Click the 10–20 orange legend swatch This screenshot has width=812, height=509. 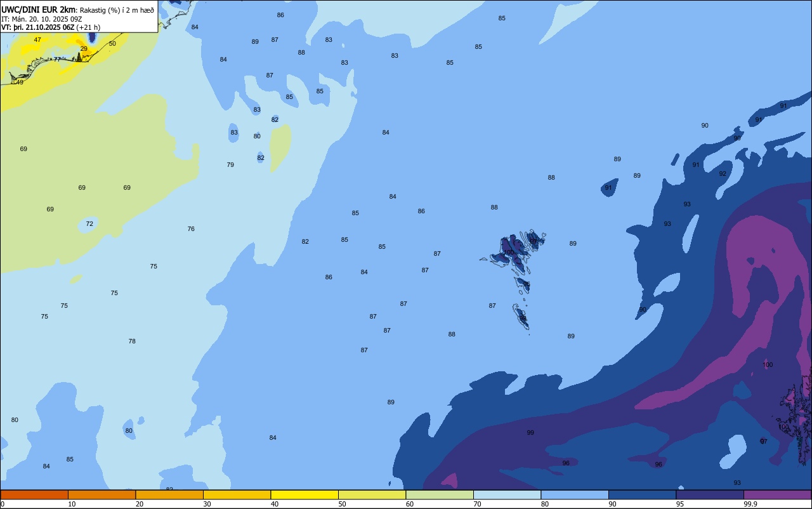(x=101, y=494)
